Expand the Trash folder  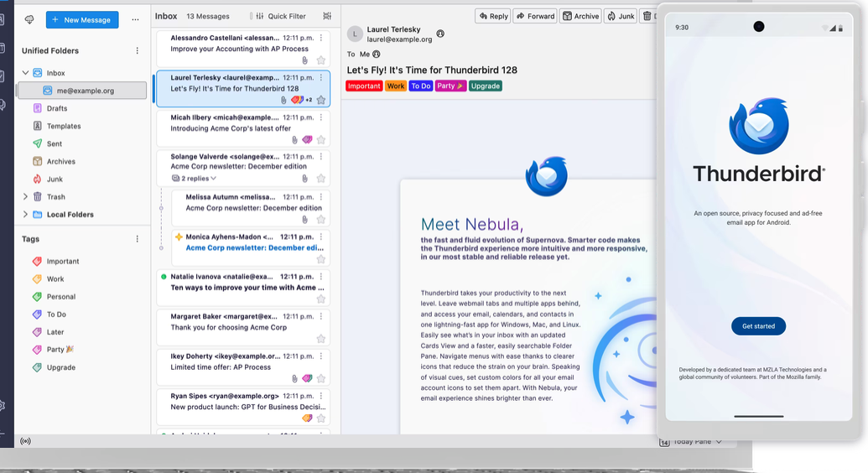(x=25, y=197)
